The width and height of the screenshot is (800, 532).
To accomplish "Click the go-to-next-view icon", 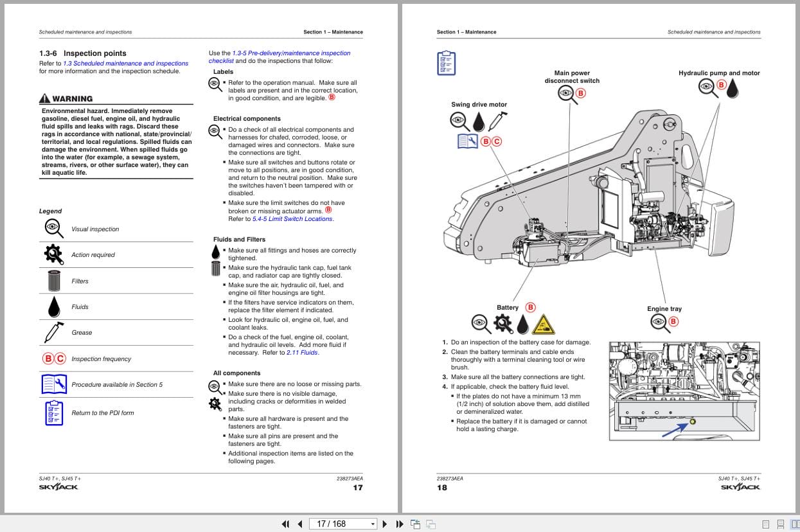I will tap(431, 524).
